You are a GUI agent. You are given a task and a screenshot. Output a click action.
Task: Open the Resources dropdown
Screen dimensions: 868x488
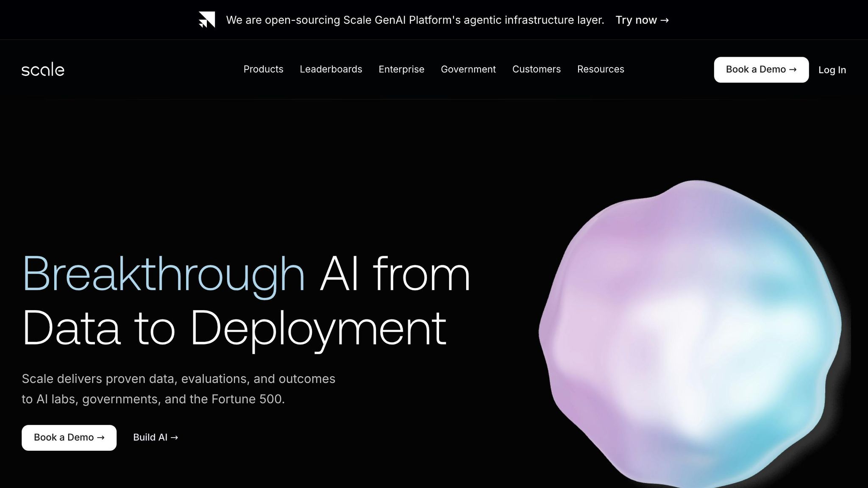point(601,69)
